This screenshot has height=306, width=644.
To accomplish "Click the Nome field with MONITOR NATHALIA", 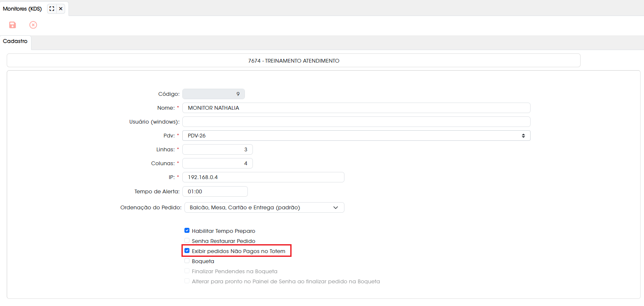I will [x=356, y=108].
